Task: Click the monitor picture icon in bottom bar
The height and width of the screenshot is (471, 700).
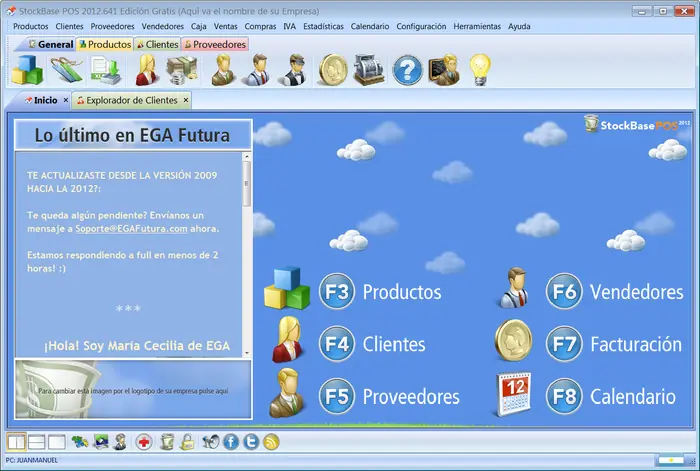Action: point(100,442)
